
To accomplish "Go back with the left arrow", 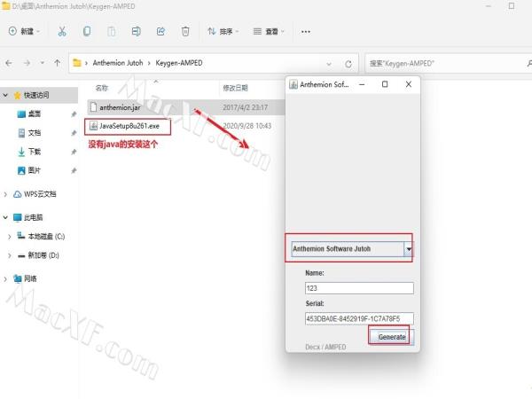I will [x=9, y=63].
